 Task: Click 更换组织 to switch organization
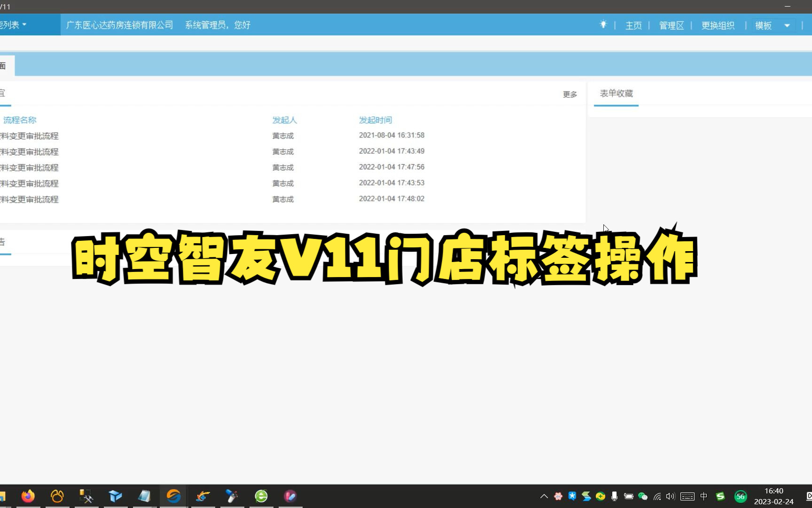718,25
